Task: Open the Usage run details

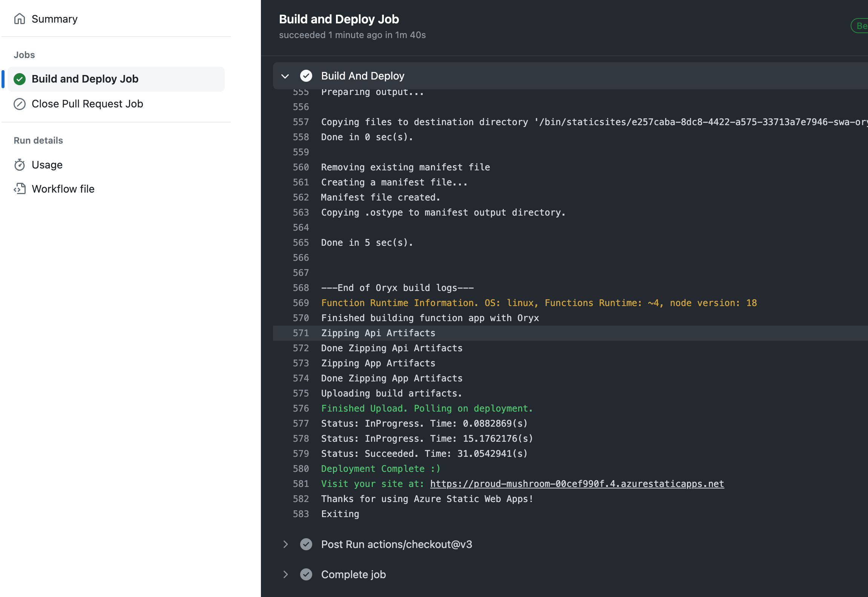Action: pos(47,165)
